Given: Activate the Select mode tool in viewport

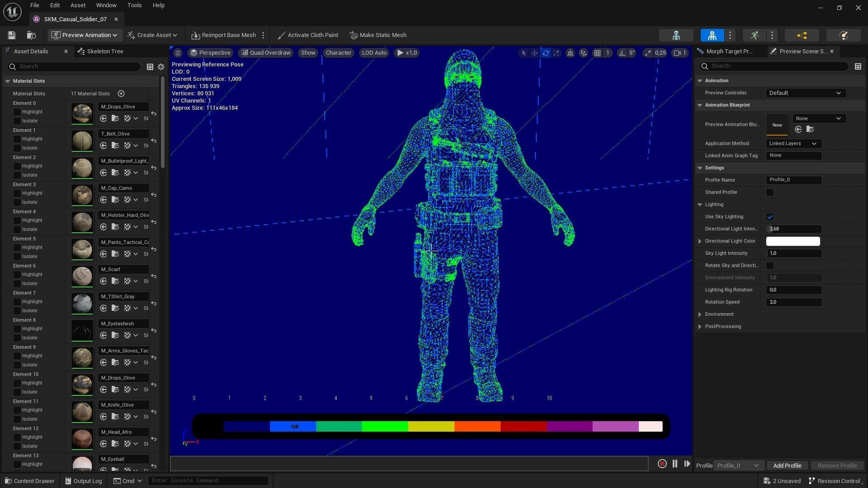Looking at the screenshot, I should coord(524,53).
